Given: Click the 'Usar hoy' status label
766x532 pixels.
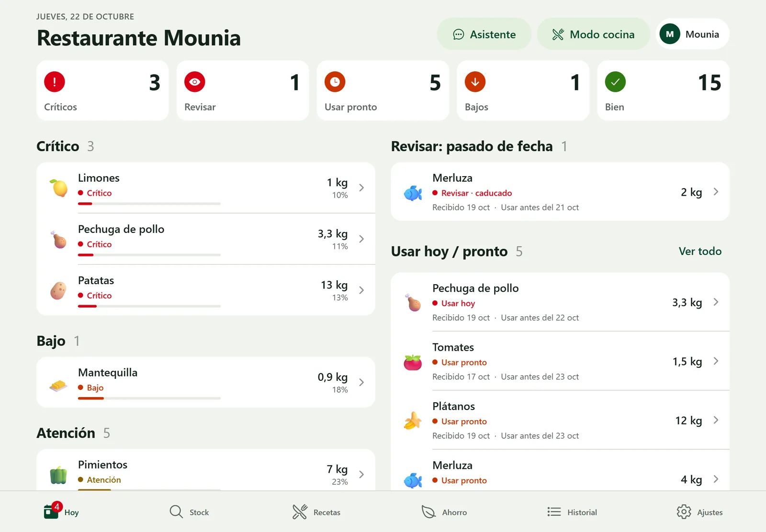Looking at the screenshot, I should click(x=458, y=303).
